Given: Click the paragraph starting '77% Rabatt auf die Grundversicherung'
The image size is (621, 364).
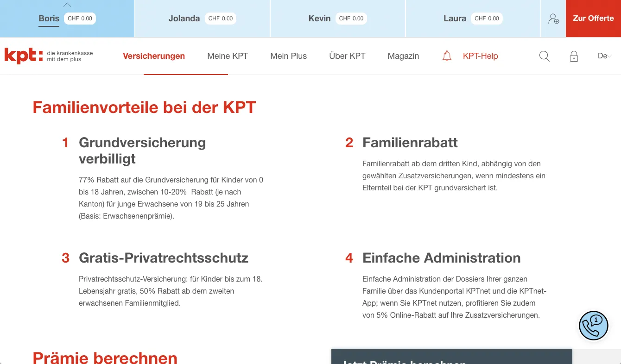Looking at the screenshot, I should click(171, 198).
